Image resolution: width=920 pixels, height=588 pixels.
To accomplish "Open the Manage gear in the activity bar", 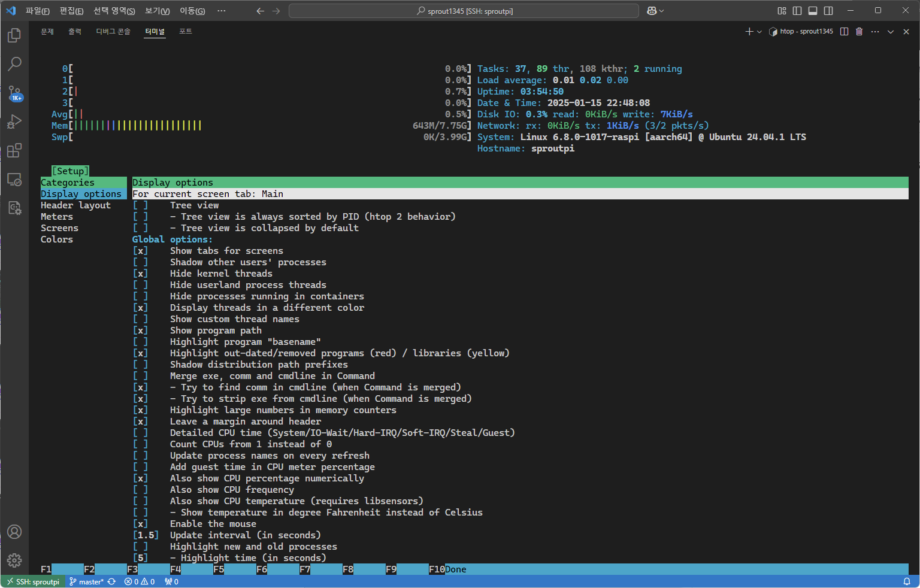I will click(14, 560).
